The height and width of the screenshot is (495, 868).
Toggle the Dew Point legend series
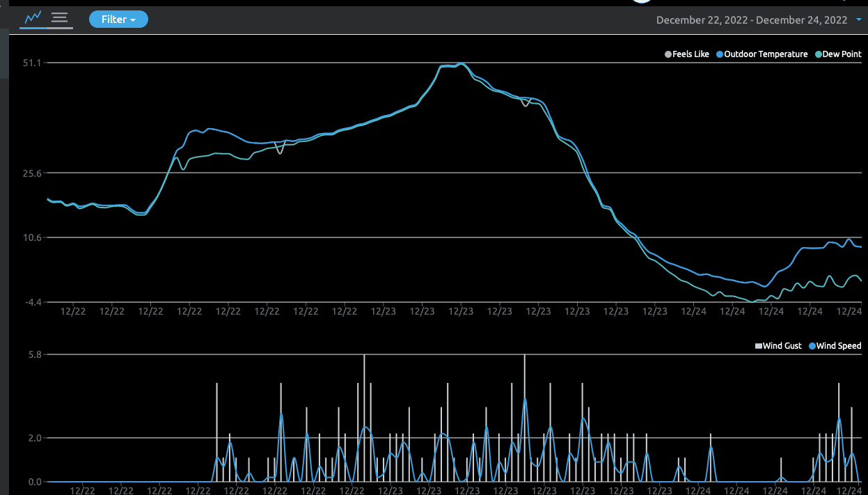pos(838,54)
